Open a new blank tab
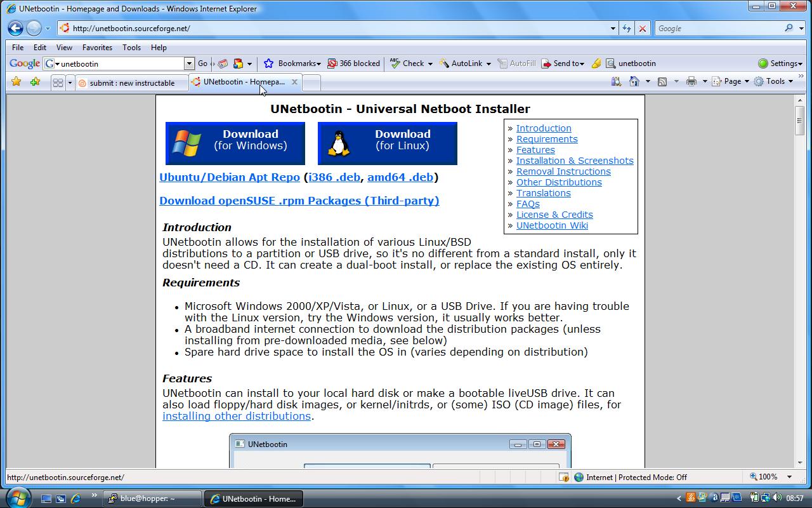 pos(311,83)
